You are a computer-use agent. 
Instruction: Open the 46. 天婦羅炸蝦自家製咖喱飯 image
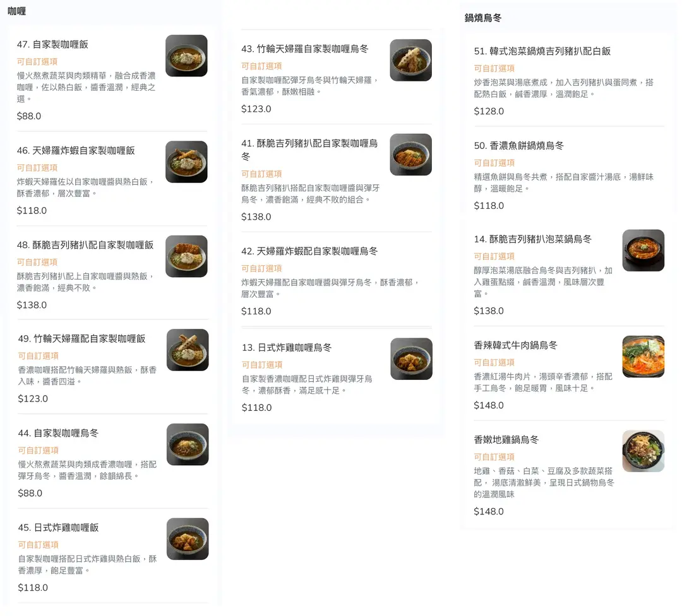click(186, 162)
